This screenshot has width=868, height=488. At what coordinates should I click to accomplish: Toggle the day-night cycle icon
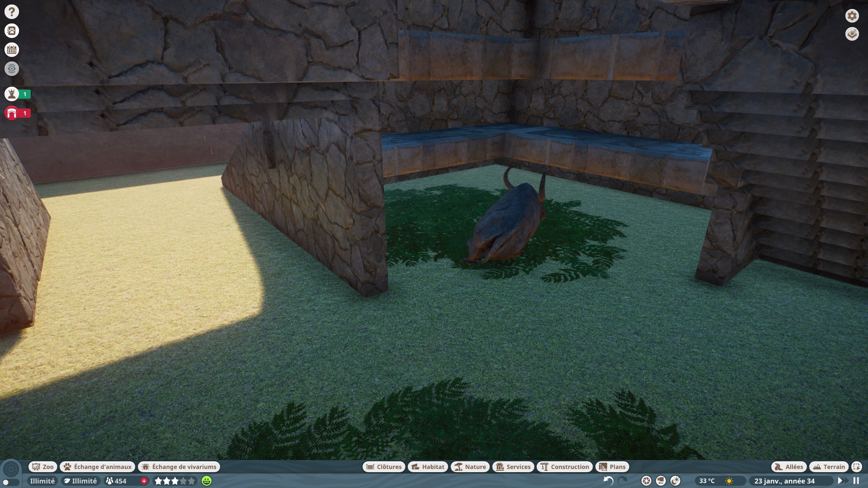pos(675,481)
